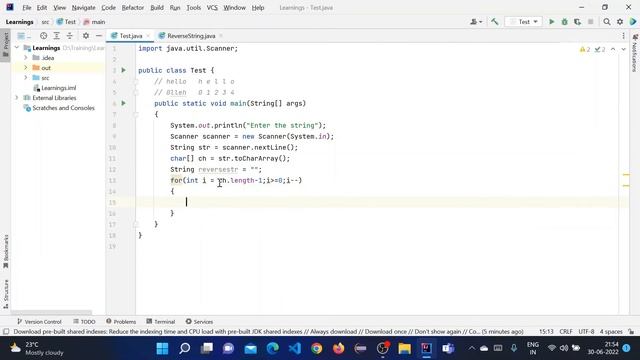
Task: Click the CRLF line separator in the status bar
Action: pos(566,331)
